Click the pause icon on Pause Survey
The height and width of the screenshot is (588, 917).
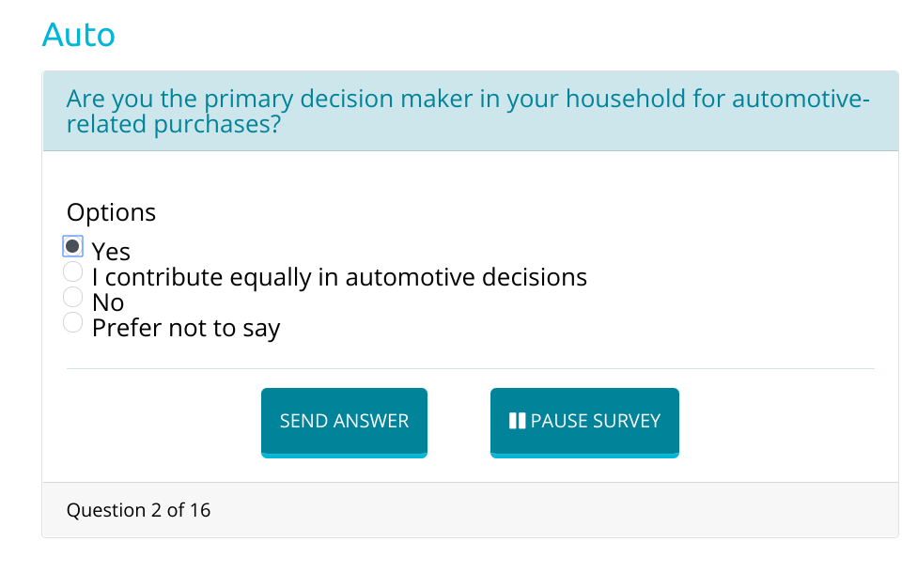point(517,421)
